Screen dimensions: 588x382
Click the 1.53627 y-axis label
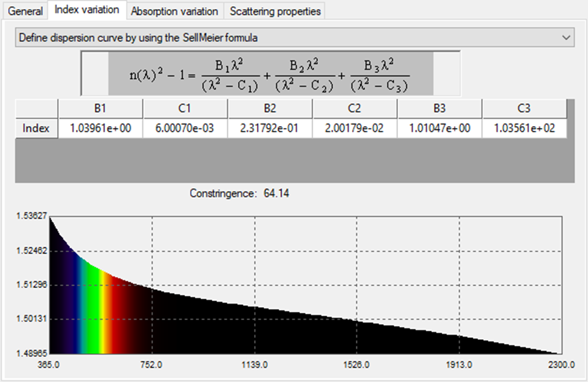[x=31, y=216]
